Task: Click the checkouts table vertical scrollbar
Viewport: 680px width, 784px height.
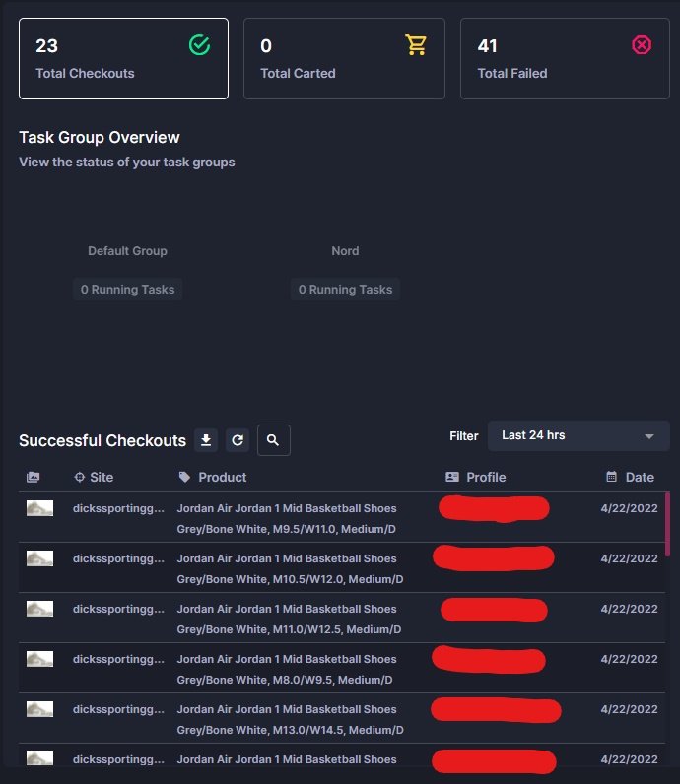Action: coord(667,524)
